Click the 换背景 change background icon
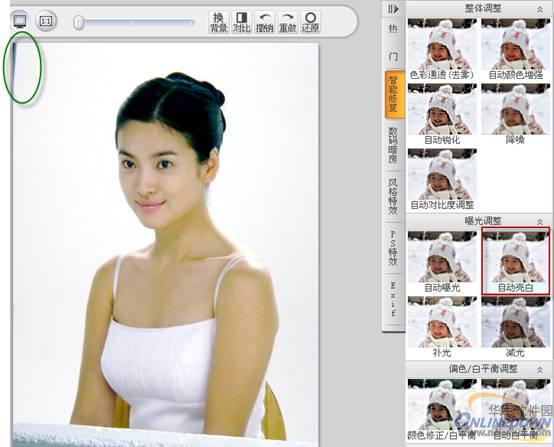The image size is (554, 447). [x=218, y=22]
